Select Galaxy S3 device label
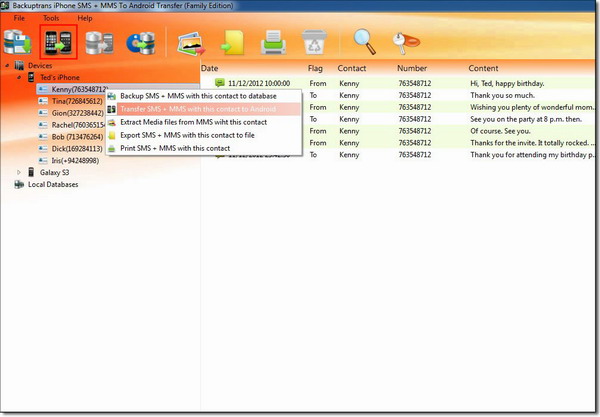Image resolution: width=600 pixels, height=417 pixels. tap(54, 173)
